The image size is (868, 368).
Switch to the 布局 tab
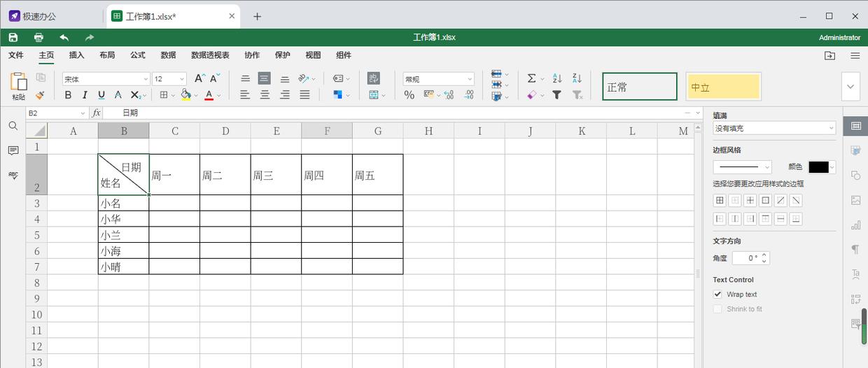(x=107, y=55)
